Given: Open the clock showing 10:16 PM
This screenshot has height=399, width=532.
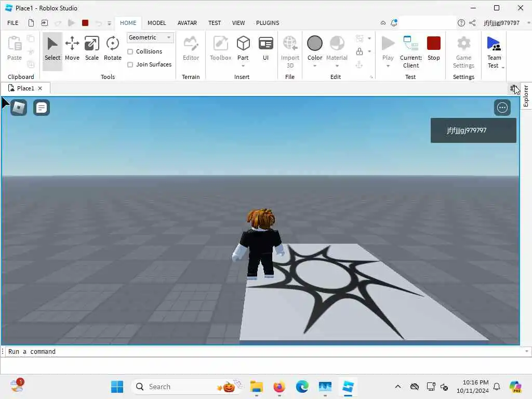Looking at the screenshot, I should (x=473, y=387).
